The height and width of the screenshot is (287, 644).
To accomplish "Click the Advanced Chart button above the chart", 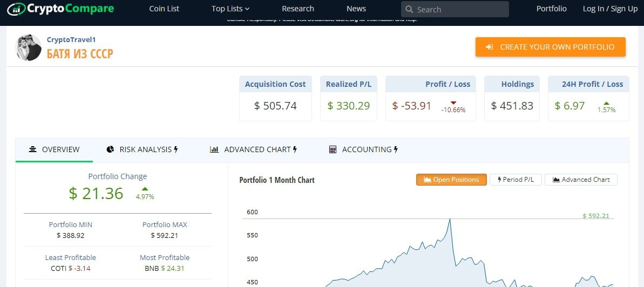I will 581,180.
